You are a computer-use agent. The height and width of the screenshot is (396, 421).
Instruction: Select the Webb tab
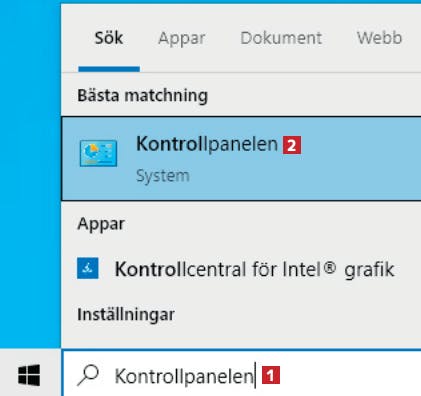point(379,38)
